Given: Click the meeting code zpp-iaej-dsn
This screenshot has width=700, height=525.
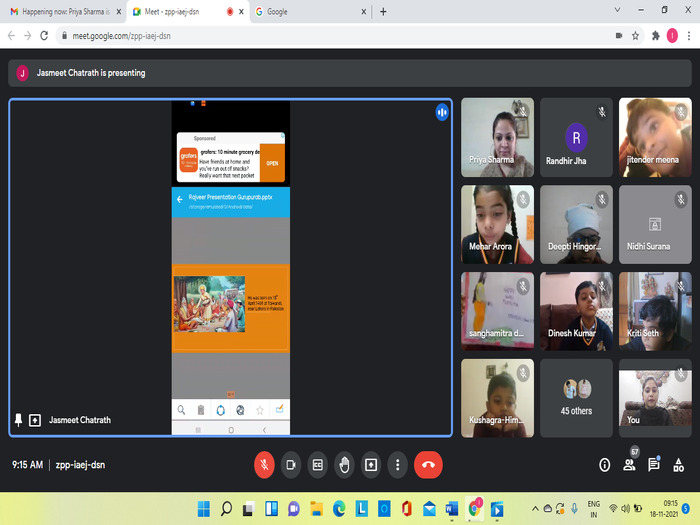Looking at the screenshot, I should pyautogui.click(x=80, y=465).
